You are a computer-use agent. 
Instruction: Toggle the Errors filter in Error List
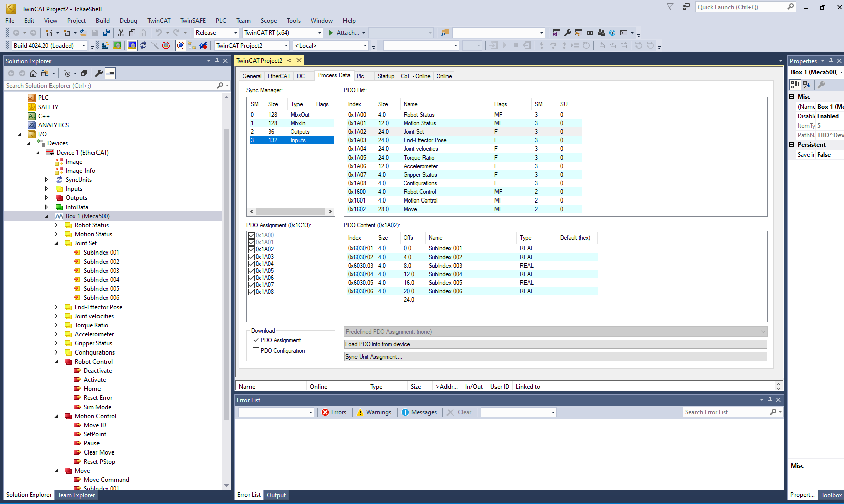(334, 412)
